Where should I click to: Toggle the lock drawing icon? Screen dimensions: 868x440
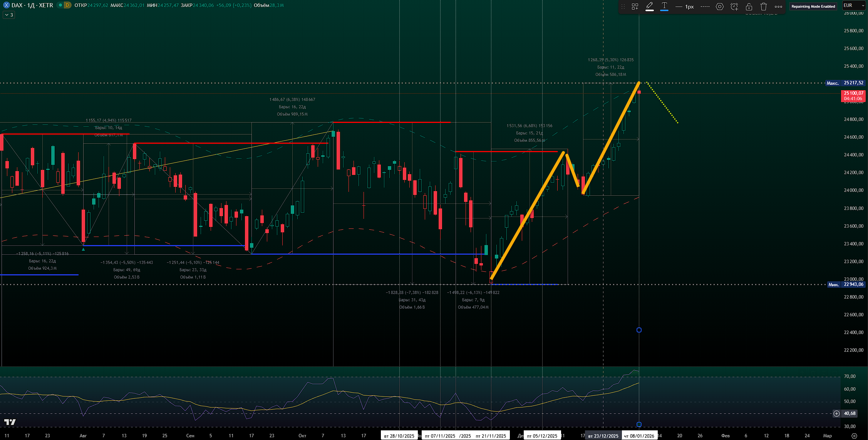coord(749,7)
